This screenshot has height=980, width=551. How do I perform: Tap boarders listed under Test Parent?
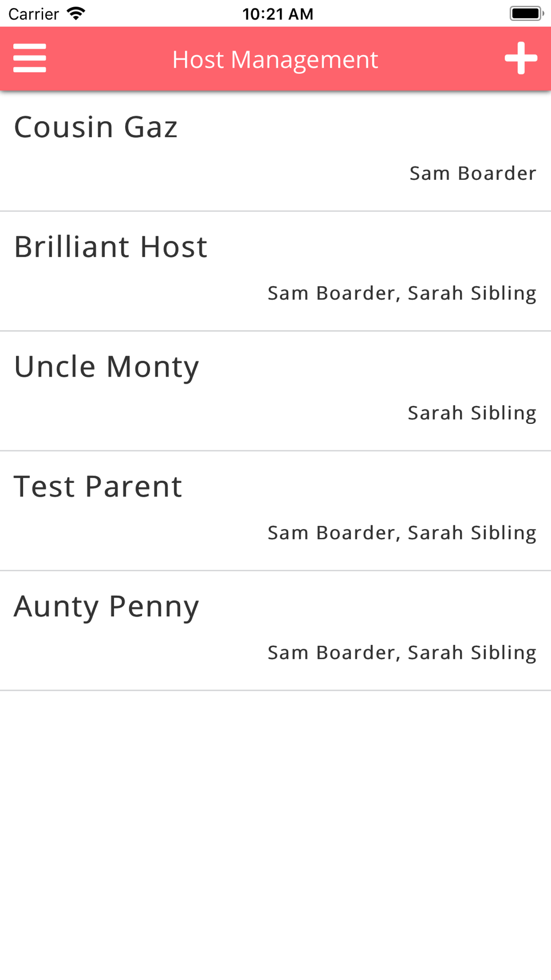(402, 533)
